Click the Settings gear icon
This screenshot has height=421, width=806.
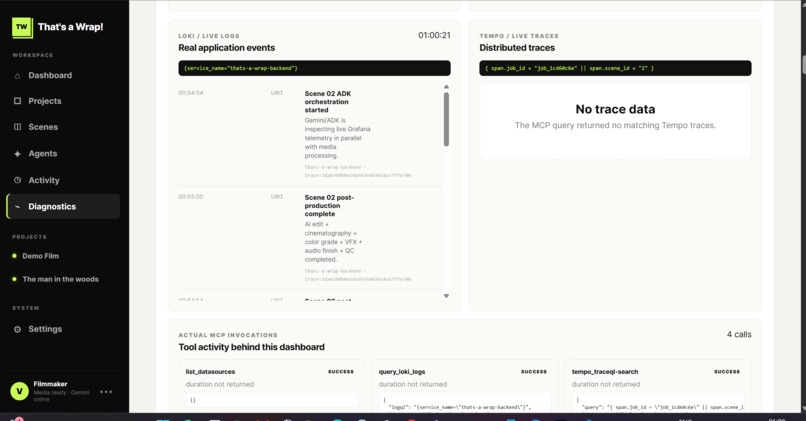tap(17, 329)
